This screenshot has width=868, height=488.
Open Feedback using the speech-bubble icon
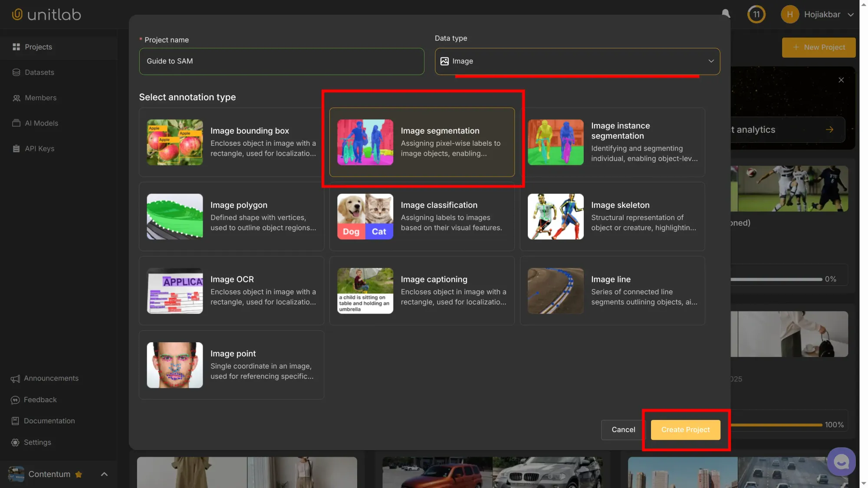click(x=15, y=400)
